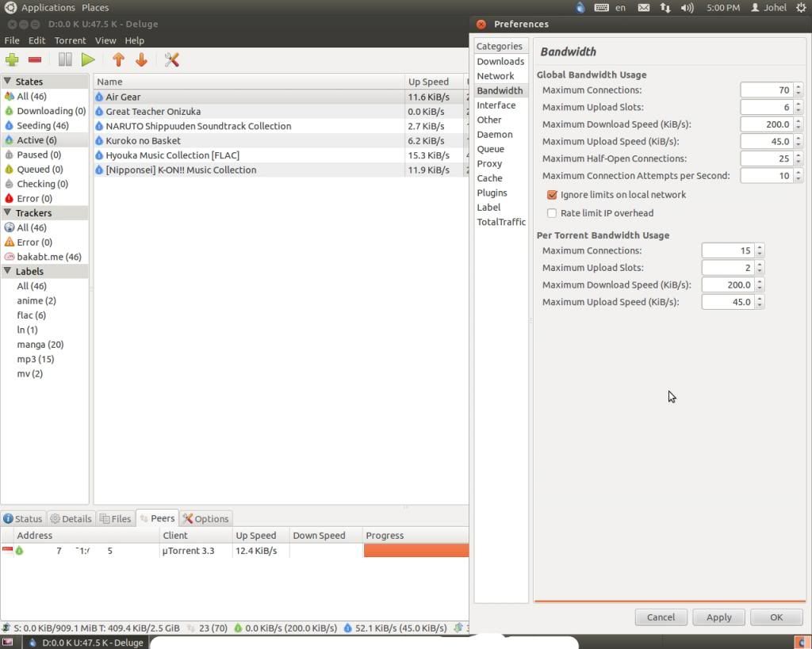Click the global Maximum Connections field
Image resolution: width=812 pixels, height=649 pixels.
tap(766, 90)
